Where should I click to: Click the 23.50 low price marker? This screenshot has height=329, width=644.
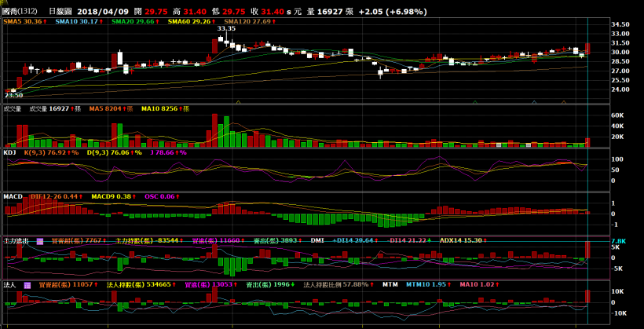coord(13,95)
